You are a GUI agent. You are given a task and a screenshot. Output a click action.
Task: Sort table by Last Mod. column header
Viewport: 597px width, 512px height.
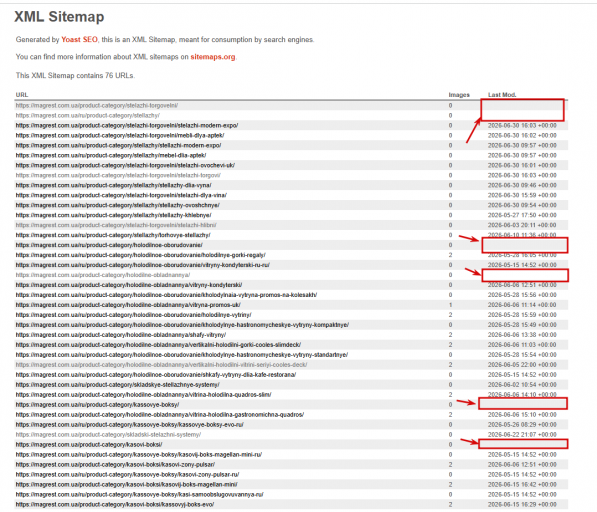[x=502, y=95]
